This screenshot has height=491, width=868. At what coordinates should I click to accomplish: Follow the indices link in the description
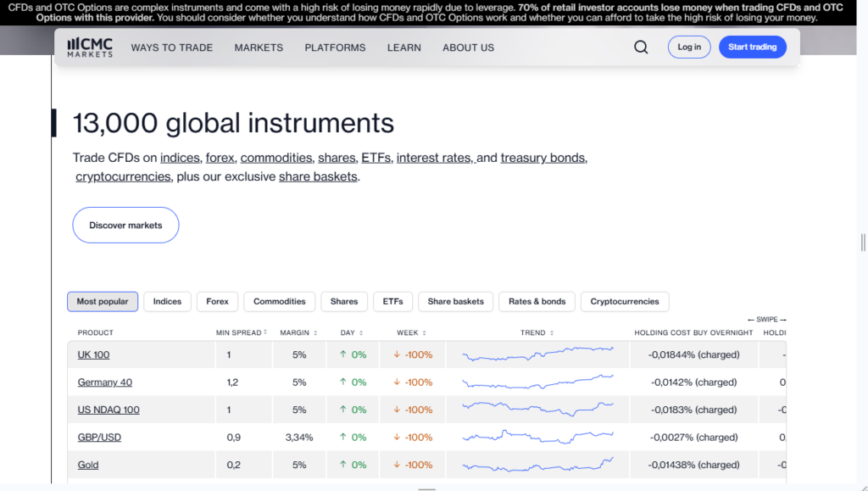(x=180, y=158)
